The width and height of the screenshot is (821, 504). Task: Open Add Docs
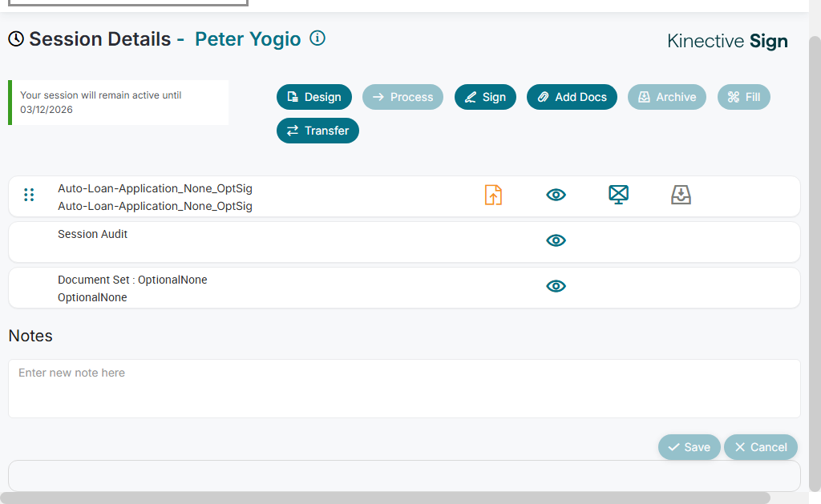click(x=572, y=97)
